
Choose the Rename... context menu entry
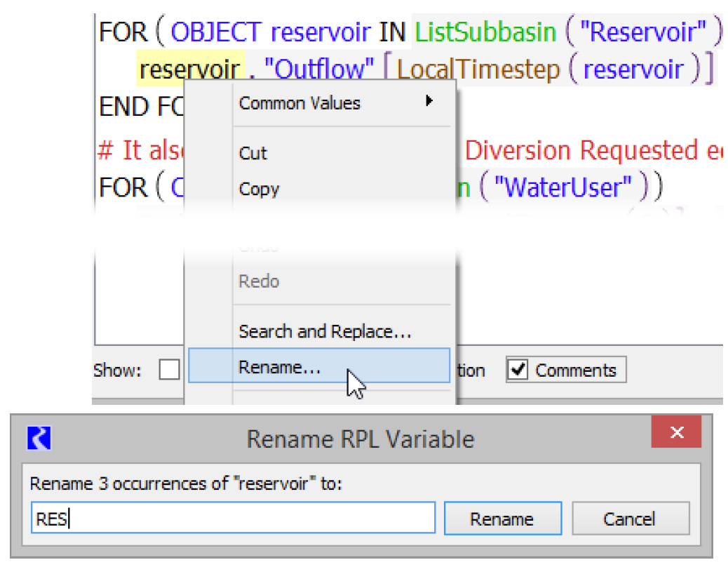[279, 367]
